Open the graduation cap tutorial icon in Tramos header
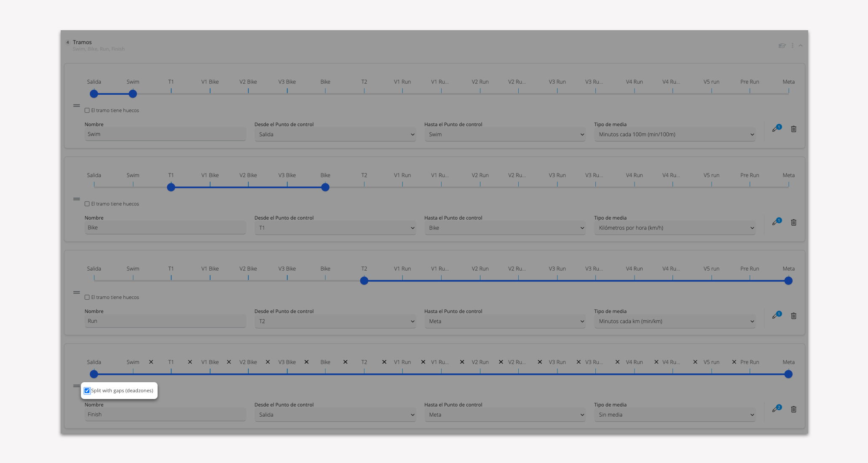Screen dimensions: 868x463 click(x=782, y=45)
